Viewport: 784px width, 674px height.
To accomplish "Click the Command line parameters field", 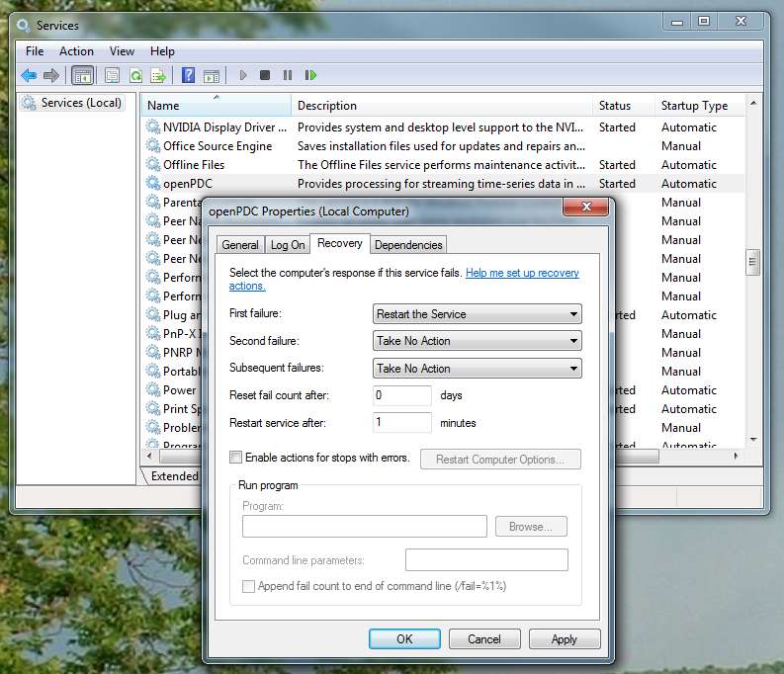I will [x=486, y=559].
